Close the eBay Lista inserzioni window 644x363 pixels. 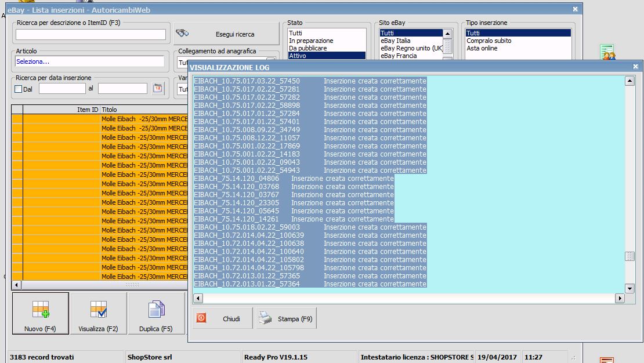(575, 9)
